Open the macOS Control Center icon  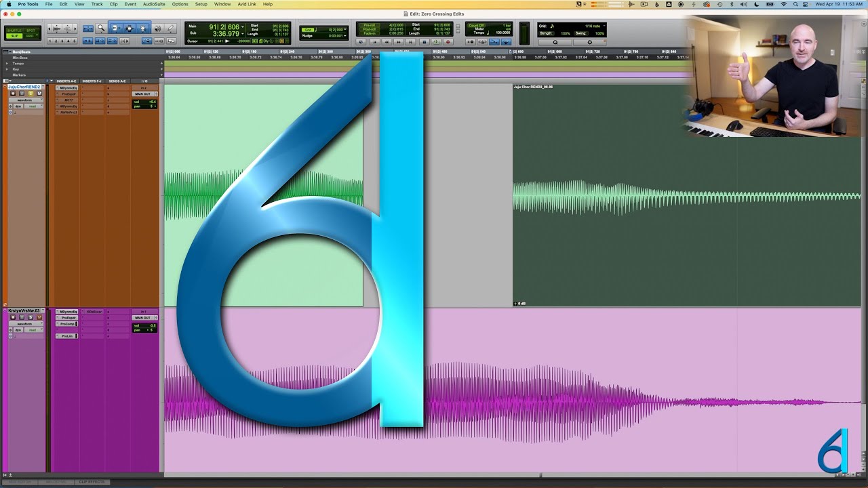pyautogui.click(x=806, y=4)
